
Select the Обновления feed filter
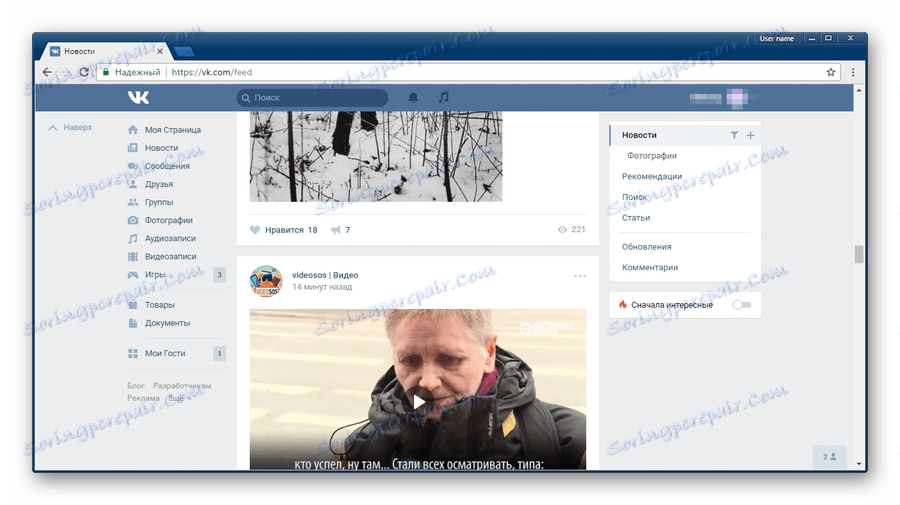pyautogui.click(x=646, y=247)
